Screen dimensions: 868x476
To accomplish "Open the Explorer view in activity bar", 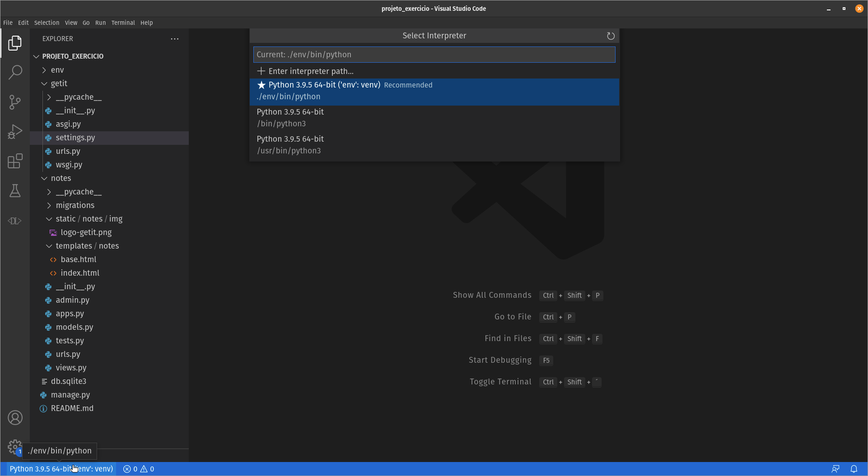I will [x=15, y=43].
